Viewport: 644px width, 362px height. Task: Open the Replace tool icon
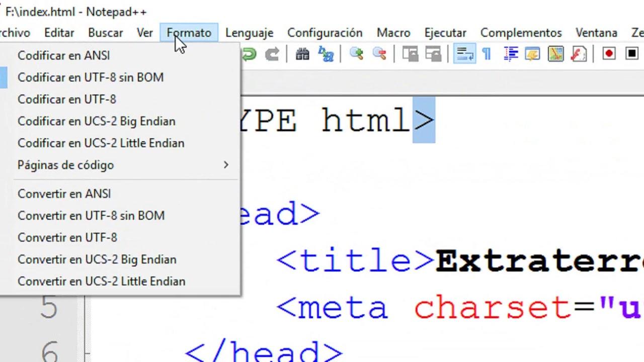coord(326,54)
